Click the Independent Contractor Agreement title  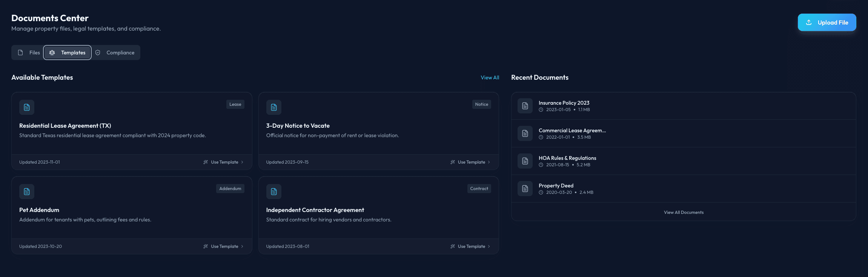(315, 210)
